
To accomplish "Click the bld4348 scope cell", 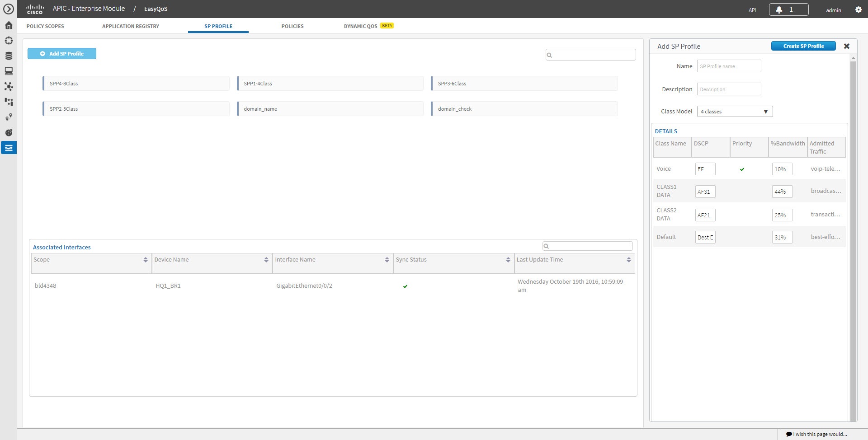I will [x=45, y=286].
